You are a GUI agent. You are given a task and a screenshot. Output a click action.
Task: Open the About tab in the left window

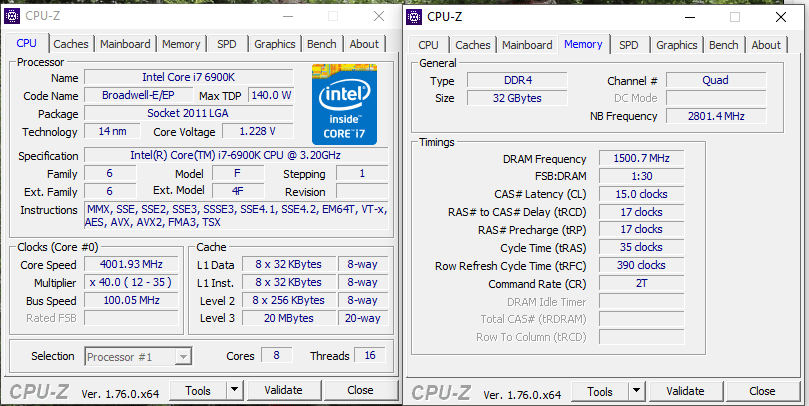(x=364, y=44)
